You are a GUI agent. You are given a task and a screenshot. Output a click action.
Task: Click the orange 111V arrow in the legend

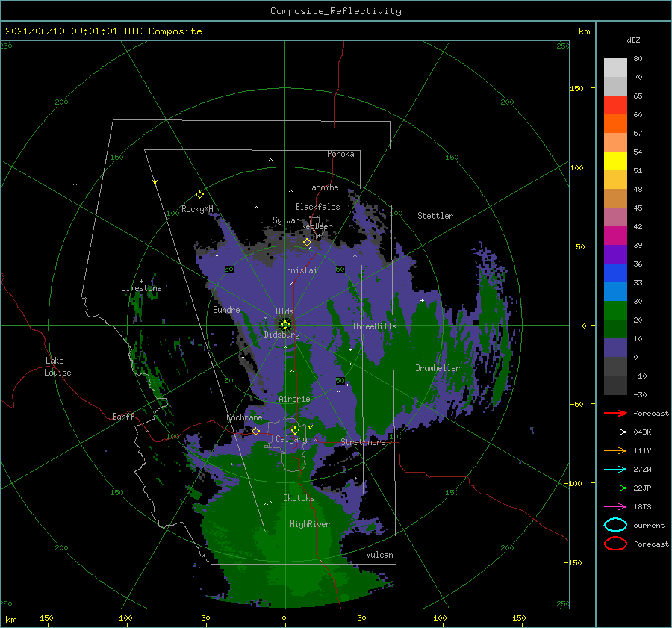click(x=615, y=450)
